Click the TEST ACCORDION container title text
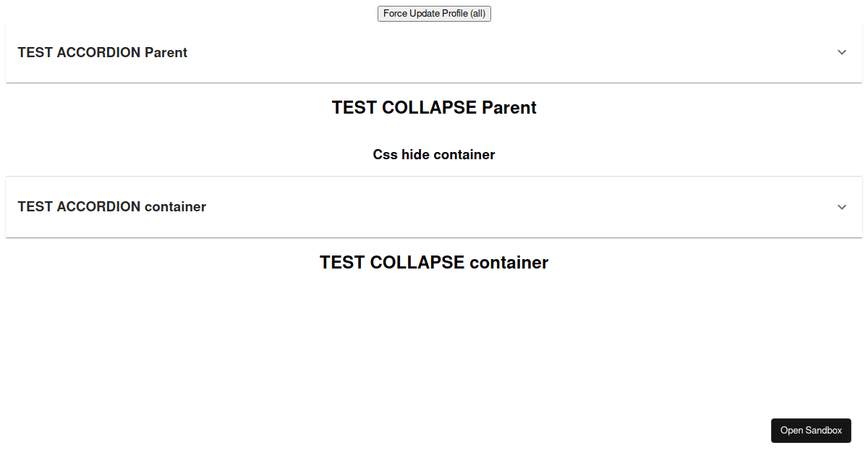The image size is (868, 456). (111, 207)
